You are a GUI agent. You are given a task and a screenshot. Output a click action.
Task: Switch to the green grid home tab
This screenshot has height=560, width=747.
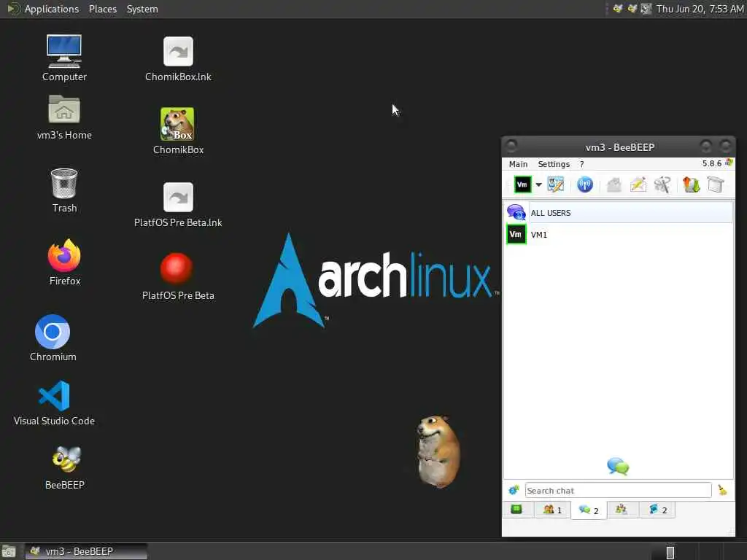pyautogui.click(x=516, y=510)
